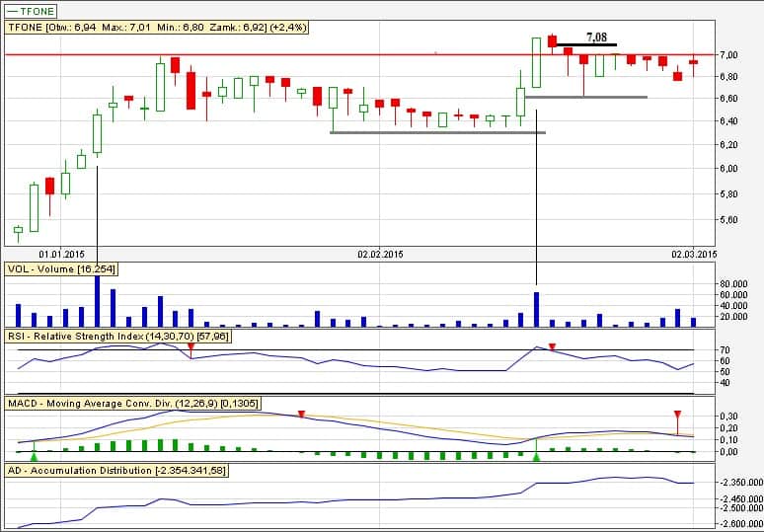Click the leftmost green MACD buy triangle
The height and width of the screenshot is (532, 764).
point(35,456)
